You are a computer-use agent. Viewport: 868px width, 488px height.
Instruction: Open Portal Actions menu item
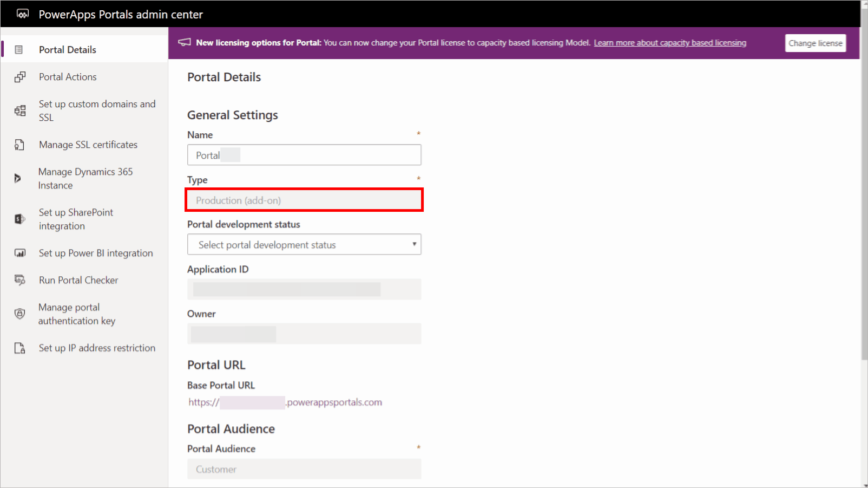(x=68, y=77)
